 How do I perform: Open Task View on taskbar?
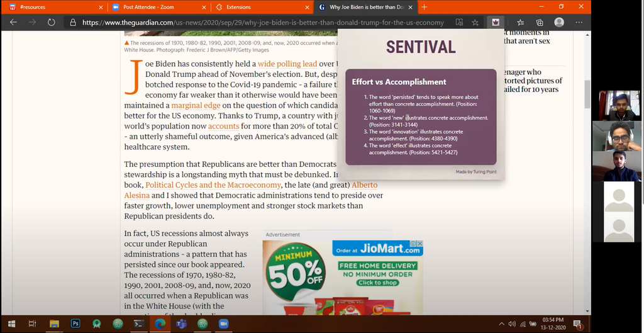pos(33,324)
